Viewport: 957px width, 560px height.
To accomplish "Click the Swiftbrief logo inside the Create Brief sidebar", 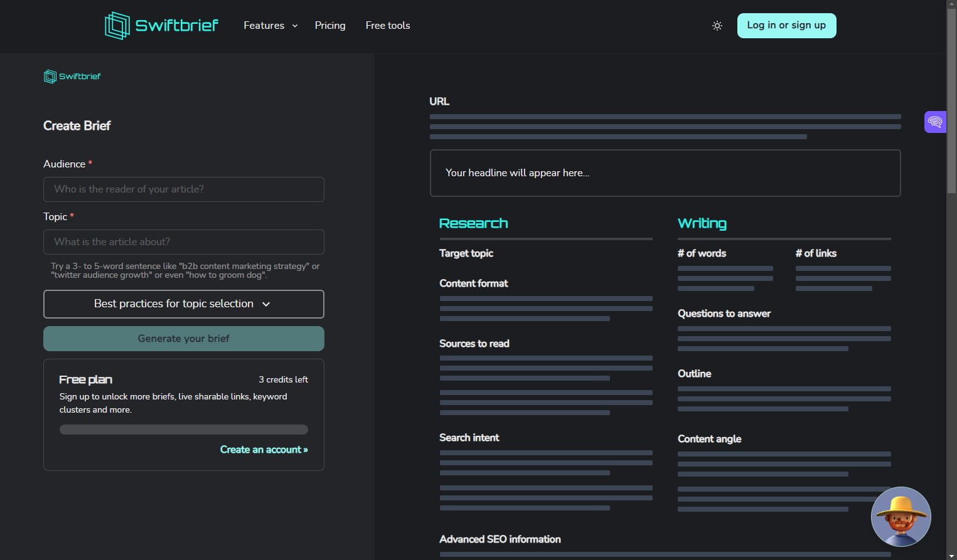I will click(x=72, y=76).
